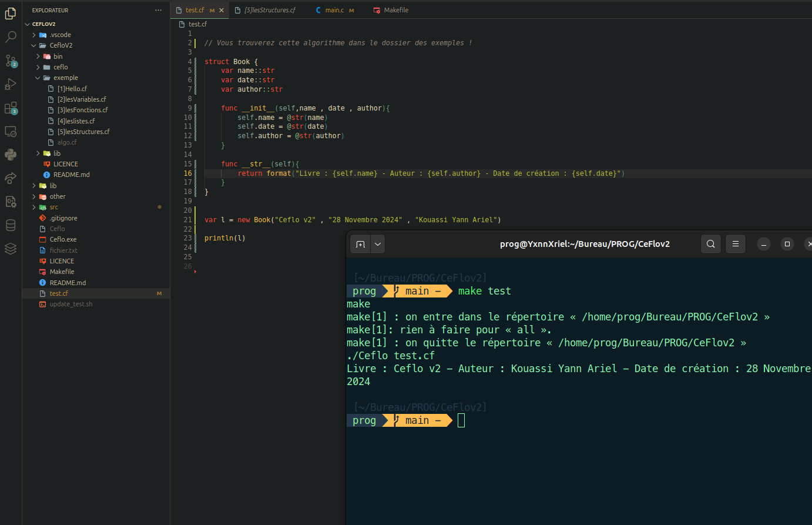812x525 pixels.
Task: Click the Makefile tab's file icon
Action: (x=377, y=10)
